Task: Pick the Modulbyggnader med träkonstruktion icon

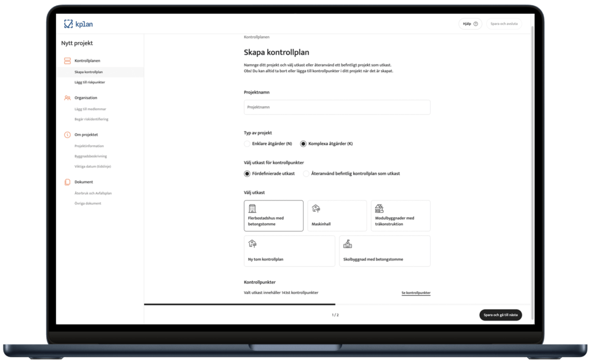Action: (379, 209)
